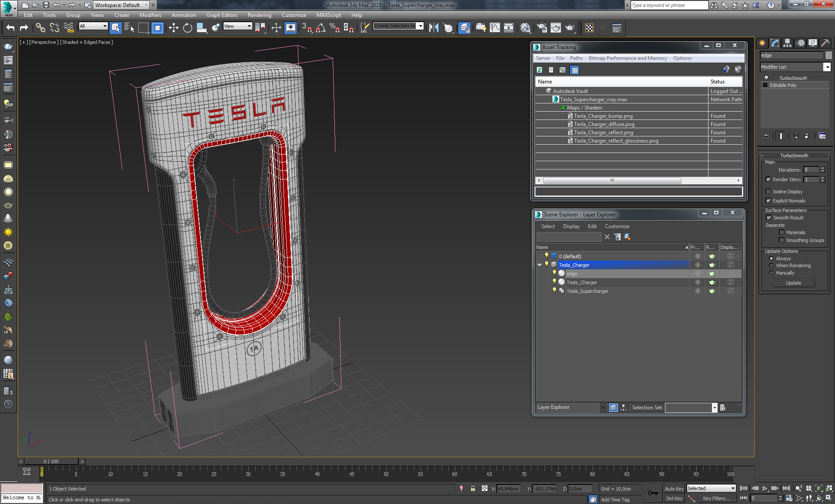The height and width of the screenshot is (504, 835).
Task: Open the Graph Editors menu
Action: pos(222,15)
